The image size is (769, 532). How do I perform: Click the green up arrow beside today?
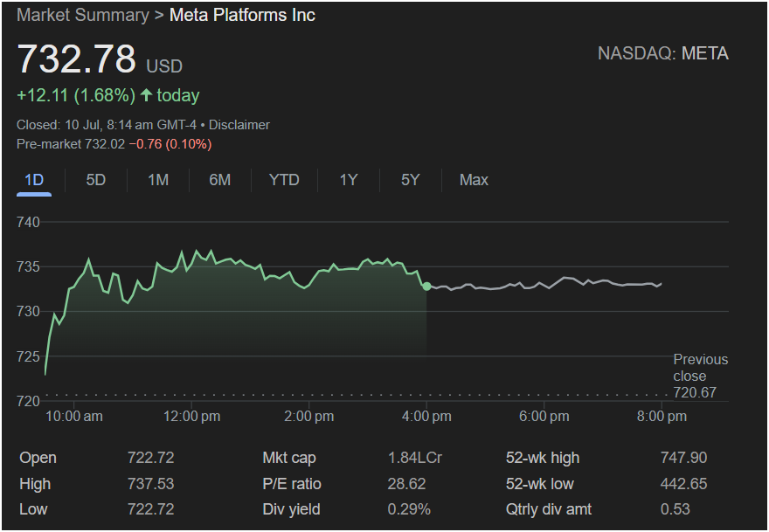point(146,94)
